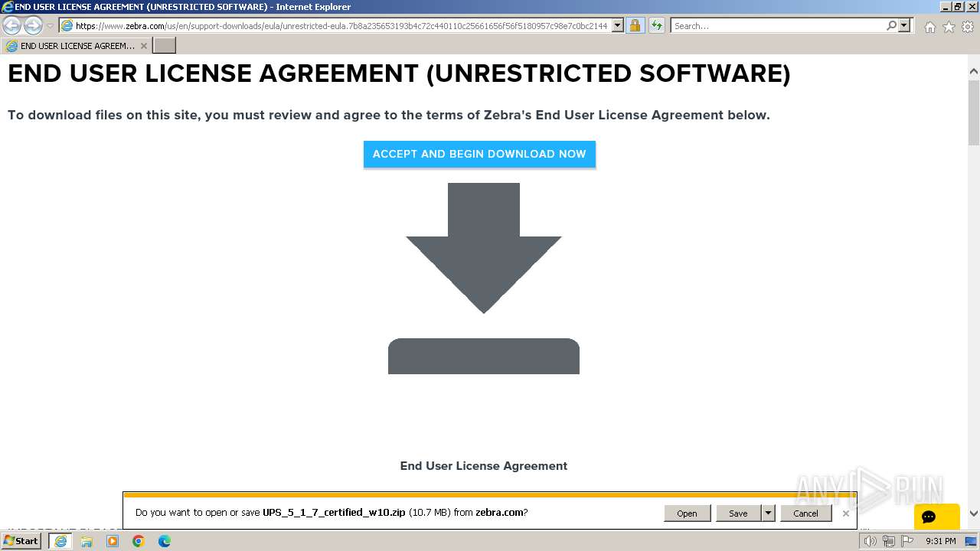Dismiss the download notification bar
The image size is (980, 551).
tap(845, 513)
